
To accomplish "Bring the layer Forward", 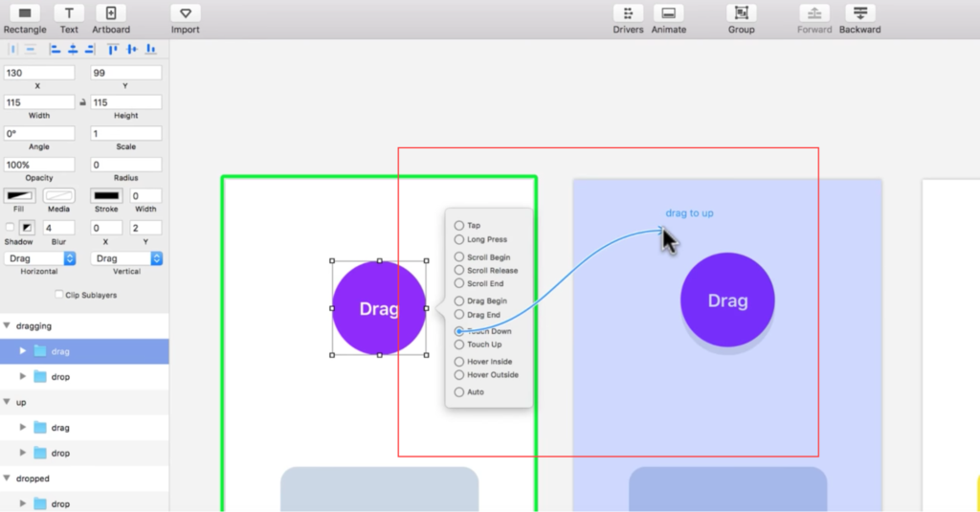I will tap(814, 19).
